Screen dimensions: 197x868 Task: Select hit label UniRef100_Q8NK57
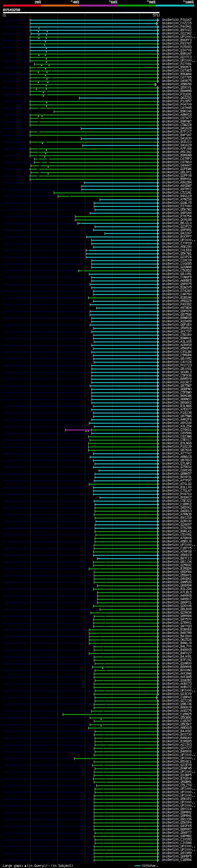coord(176,474)
